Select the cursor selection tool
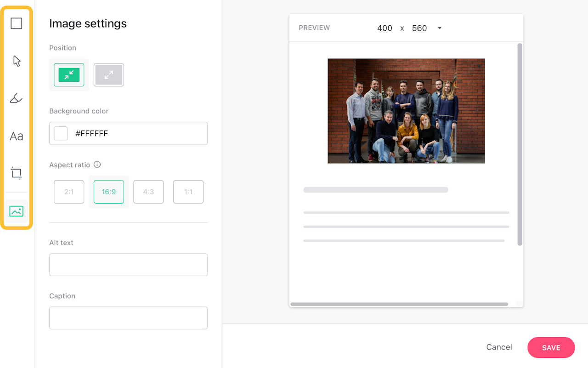 (16, 61)
